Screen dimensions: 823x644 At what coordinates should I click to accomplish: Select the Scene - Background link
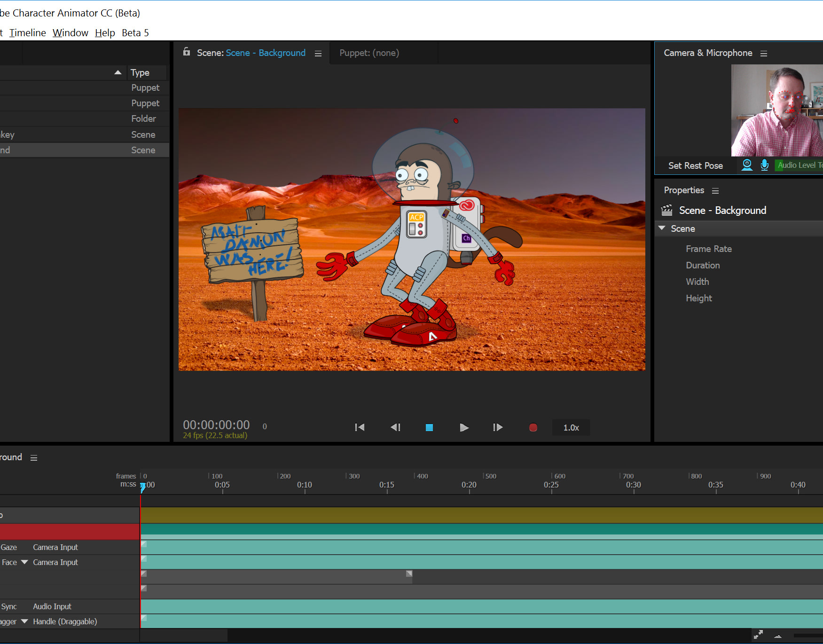266,53
